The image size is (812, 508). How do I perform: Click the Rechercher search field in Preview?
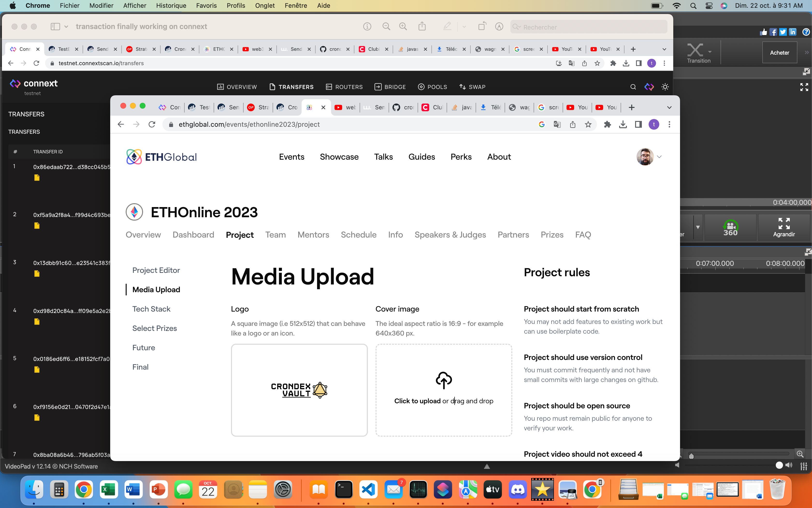[x=589, y=27]
